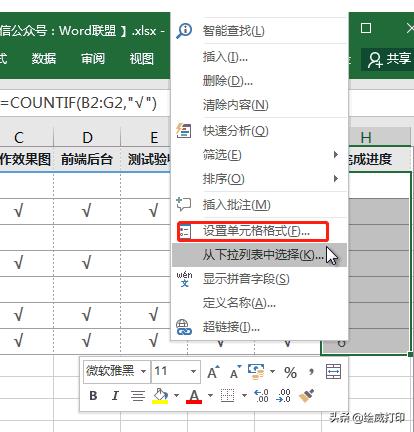Open the 数据 ribbon tab
Viewport: 414px width, 432px height.
click(x=44, y=59)
